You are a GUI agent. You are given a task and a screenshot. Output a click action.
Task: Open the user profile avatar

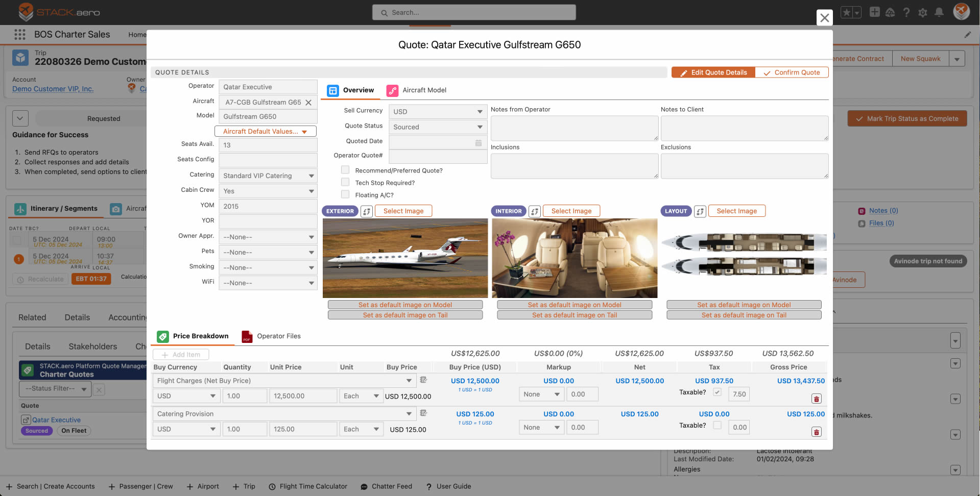(x=962, y=12)
